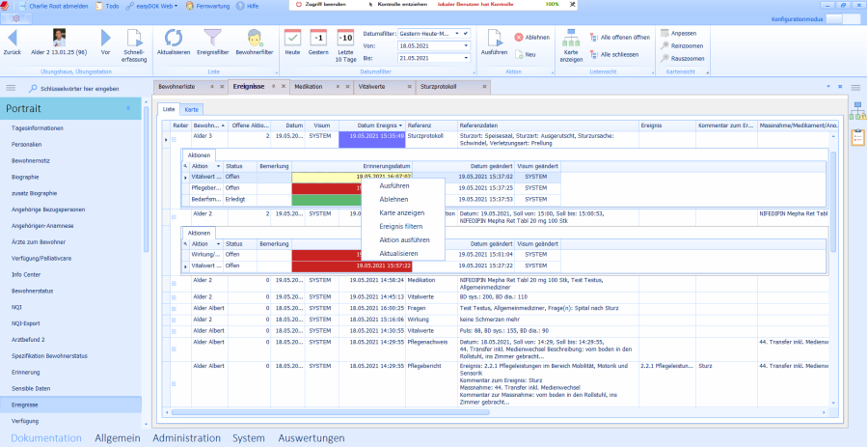
Task: Expand the Von date picker dropdown
Action: coord(464,45)
